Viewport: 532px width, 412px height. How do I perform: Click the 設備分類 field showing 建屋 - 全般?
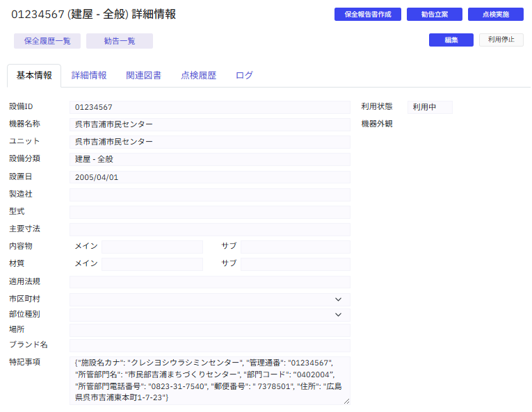[210, 159]
